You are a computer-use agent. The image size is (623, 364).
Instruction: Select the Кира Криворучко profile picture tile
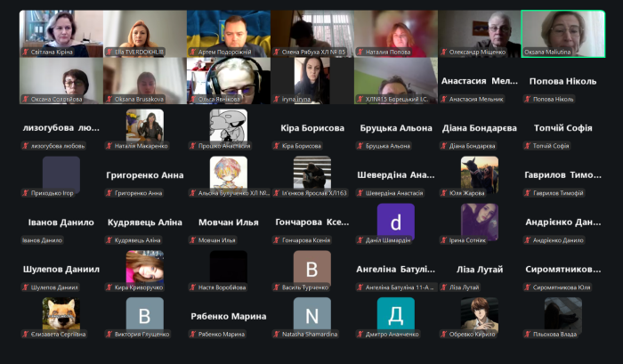pos(144,266)
